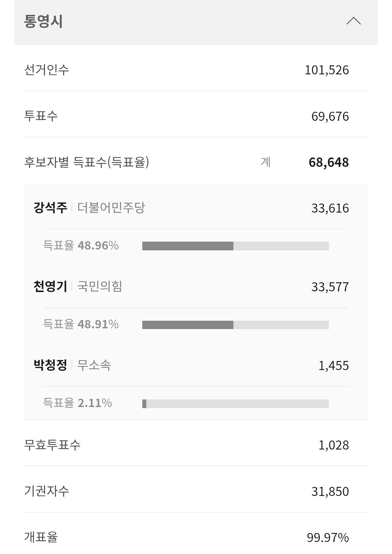Click vote count 33,616 for 강석주
The height and width of the screenshot is (554, 392).
(x=330, y=208)
